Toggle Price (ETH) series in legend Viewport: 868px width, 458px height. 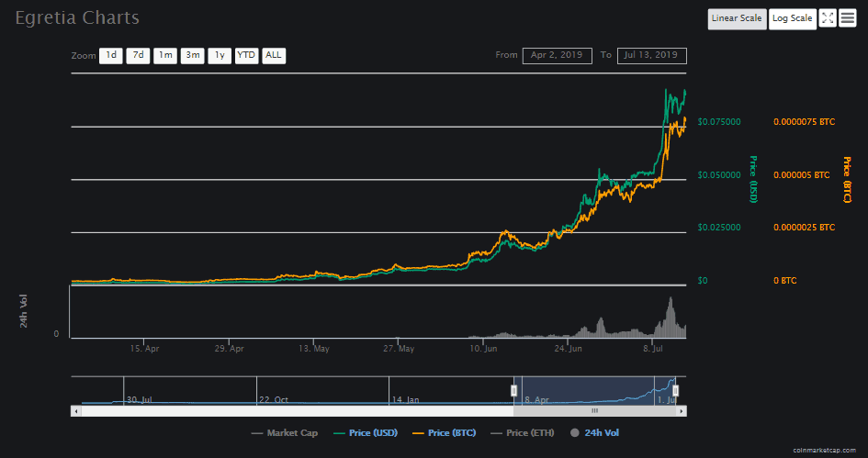523,433
